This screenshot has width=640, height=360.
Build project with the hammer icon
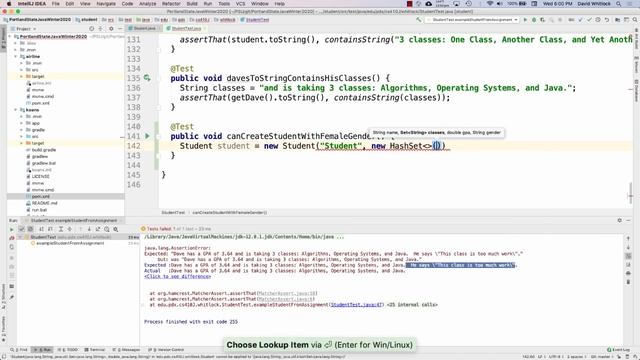(419, 20)
